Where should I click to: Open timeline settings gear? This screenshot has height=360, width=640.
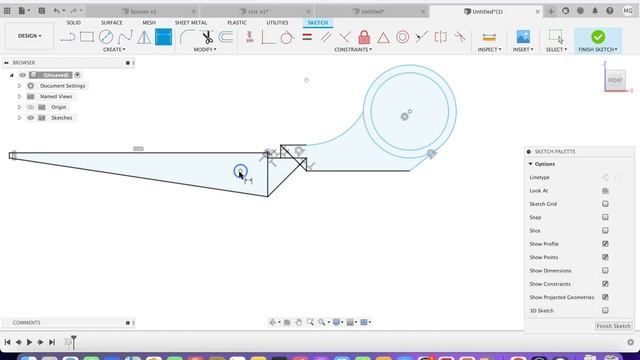pos(631,342)
